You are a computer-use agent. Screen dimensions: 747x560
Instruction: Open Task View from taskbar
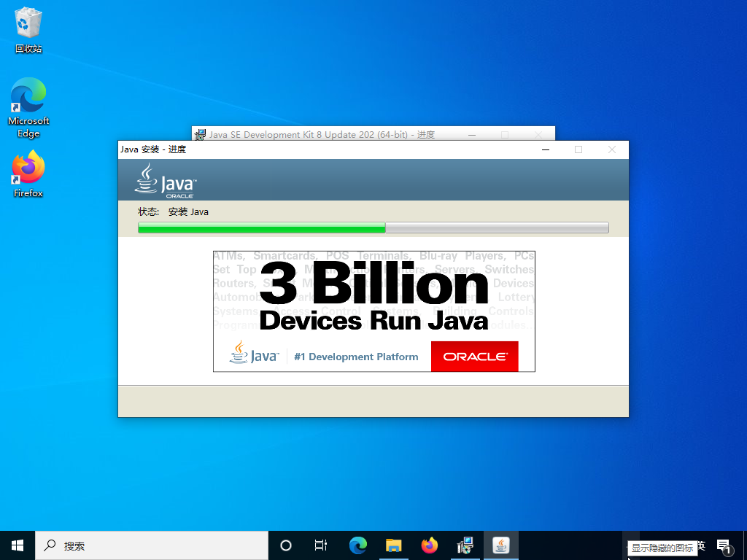[321, 545]
